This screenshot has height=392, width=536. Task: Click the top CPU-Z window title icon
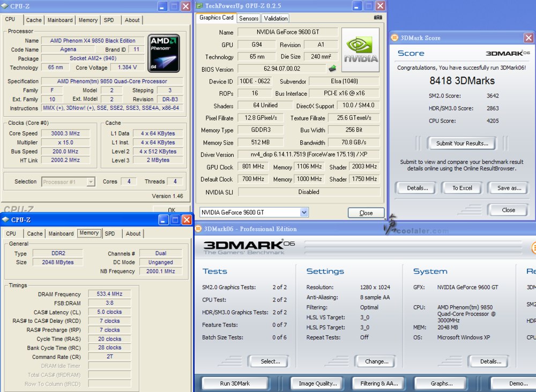click(x=5, y=6)
